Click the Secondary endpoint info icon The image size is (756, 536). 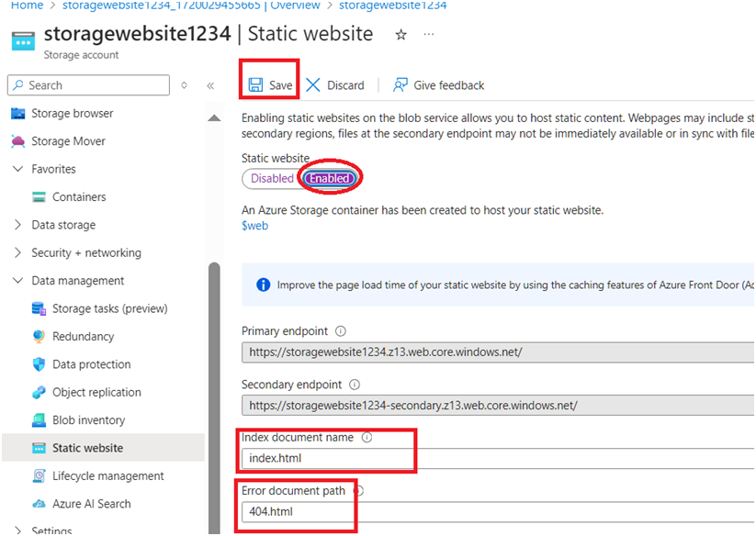(x=355, y=385)
